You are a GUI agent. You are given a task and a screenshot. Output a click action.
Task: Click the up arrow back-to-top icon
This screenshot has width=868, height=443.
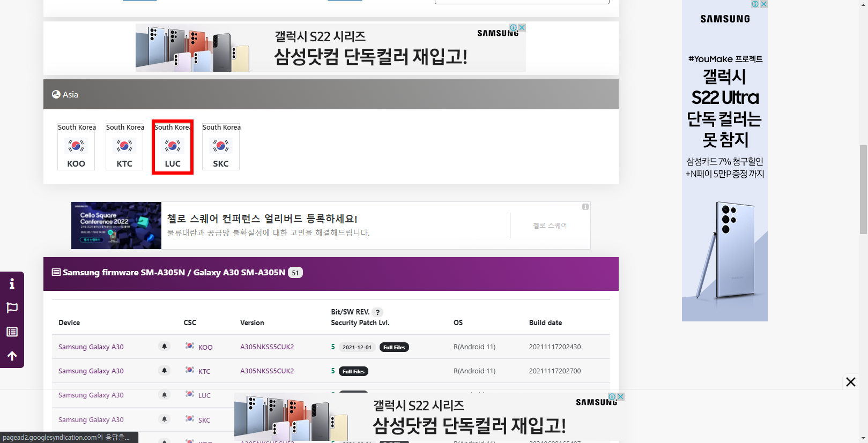[12, 356]
